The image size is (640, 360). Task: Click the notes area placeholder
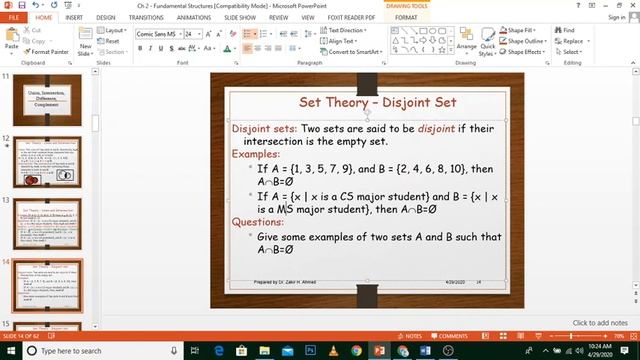pos(600,323)
